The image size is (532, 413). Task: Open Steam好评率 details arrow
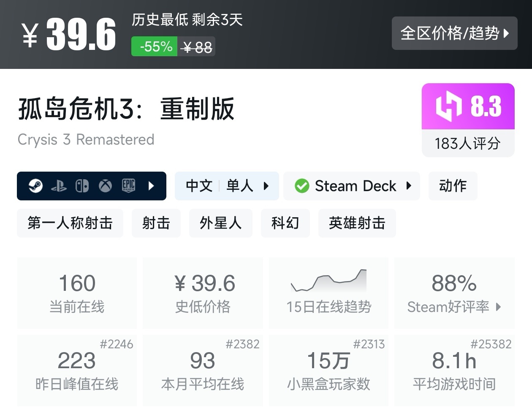pos(498,307)
